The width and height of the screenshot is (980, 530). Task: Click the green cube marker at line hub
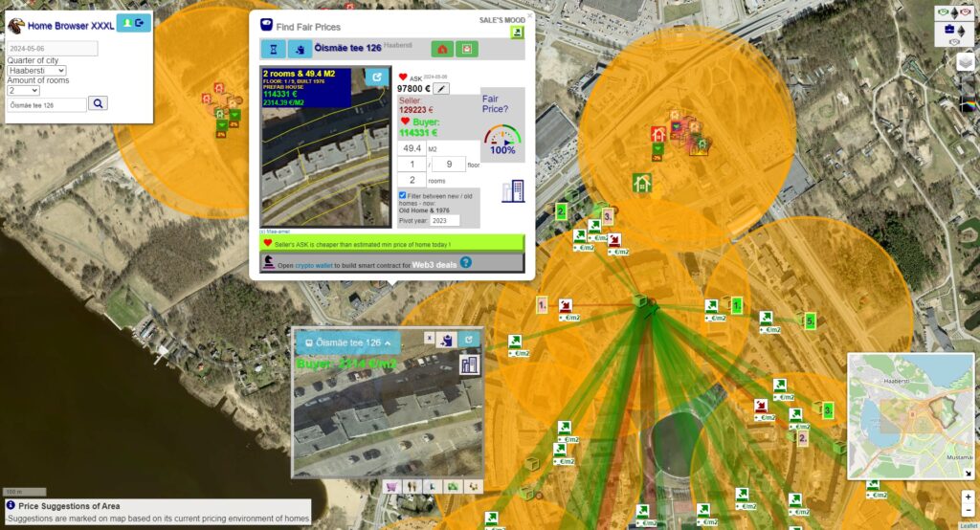[x=638, y=301]
